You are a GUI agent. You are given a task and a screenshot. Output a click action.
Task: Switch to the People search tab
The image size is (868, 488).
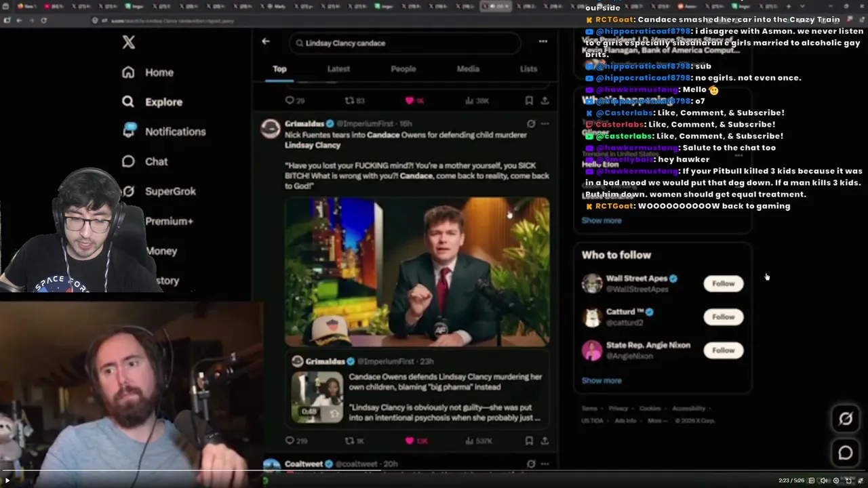(x=403, y=69)
